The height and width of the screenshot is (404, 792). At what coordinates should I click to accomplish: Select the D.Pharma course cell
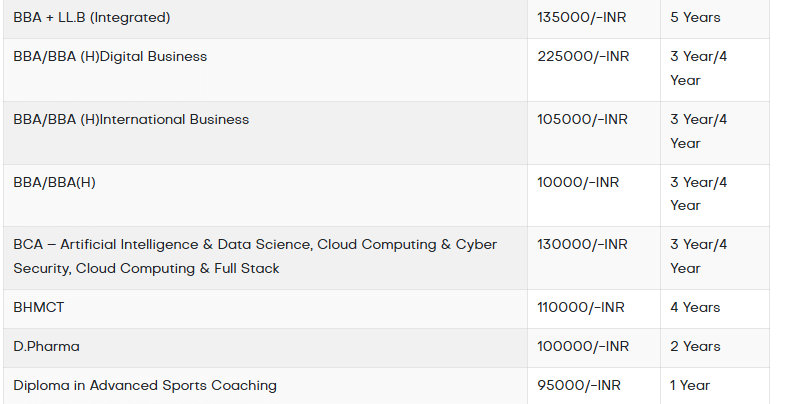pos(46,347)
